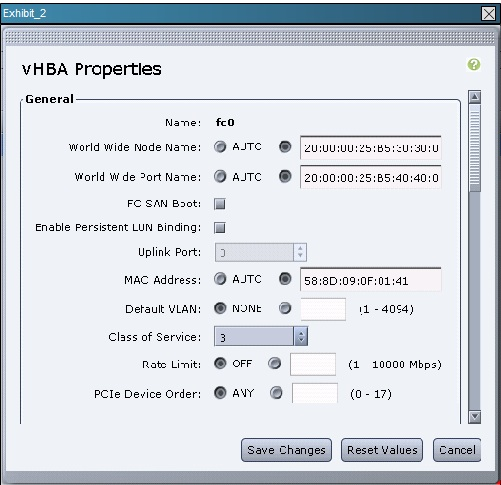Click the vertical scrollbar thumb

click(x=474, y=148)
